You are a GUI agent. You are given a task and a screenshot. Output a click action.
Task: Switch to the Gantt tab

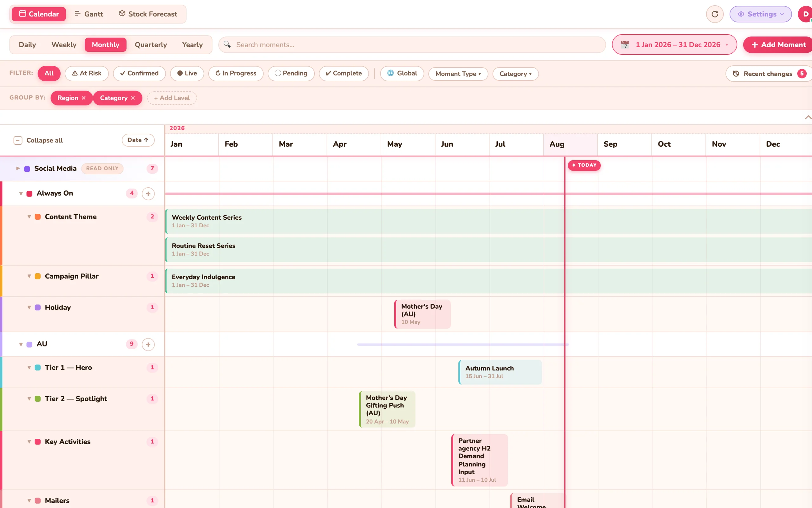point(88,14)
